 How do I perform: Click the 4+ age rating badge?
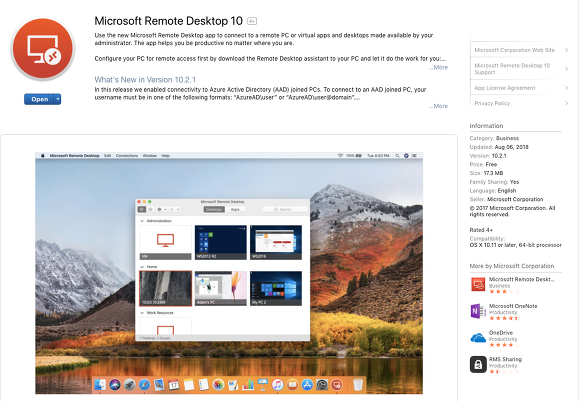coord(252,21)
